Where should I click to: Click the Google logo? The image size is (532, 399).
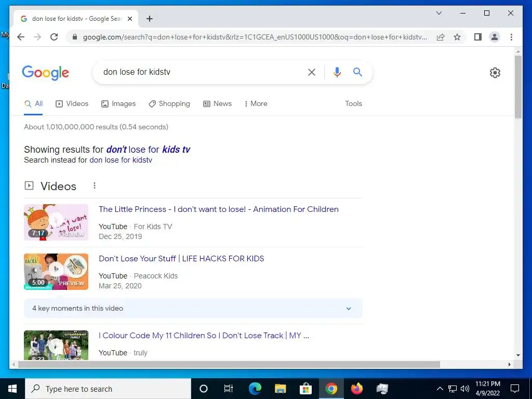click(46, 73)
